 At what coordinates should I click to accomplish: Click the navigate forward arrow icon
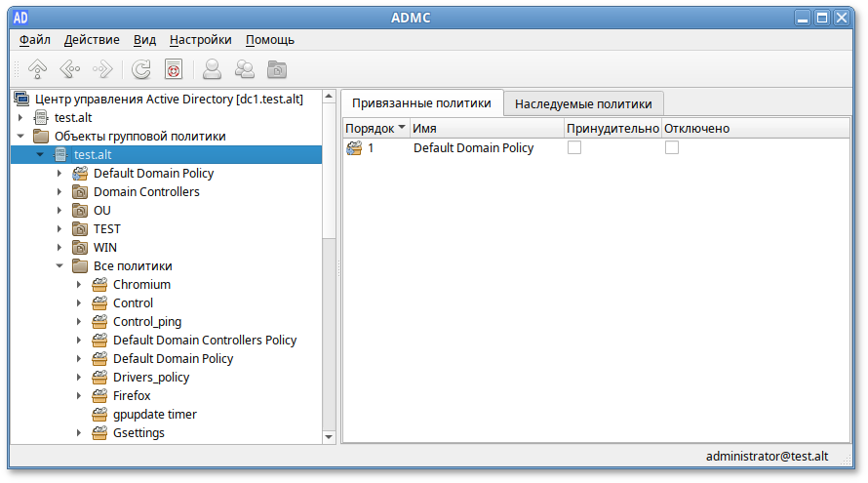point(101,69)
